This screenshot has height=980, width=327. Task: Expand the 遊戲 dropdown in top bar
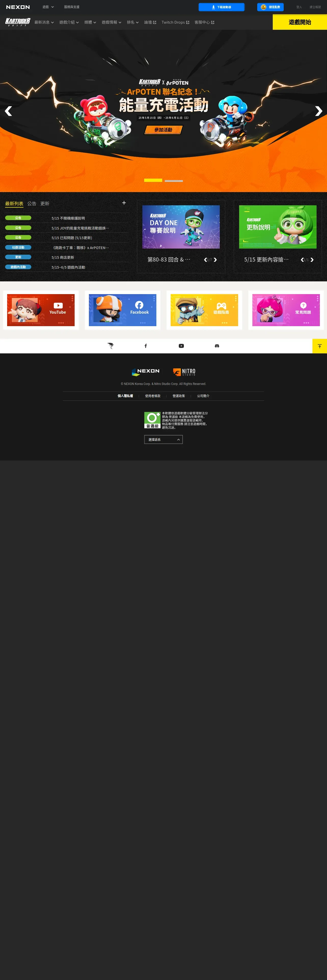point(48,7)
